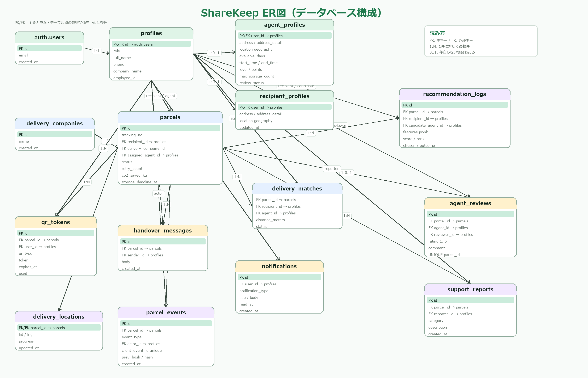Click 'FK reviewer_id → profiles' row
The width and height of the screenshot is (588, 378).
[x=451, y=235]
